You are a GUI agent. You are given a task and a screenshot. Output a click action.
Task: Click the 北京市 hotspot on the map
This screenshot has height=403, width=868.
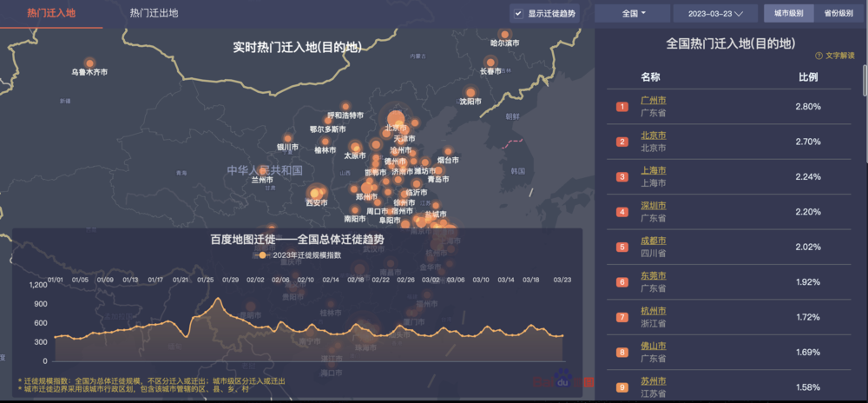point(397,118)
